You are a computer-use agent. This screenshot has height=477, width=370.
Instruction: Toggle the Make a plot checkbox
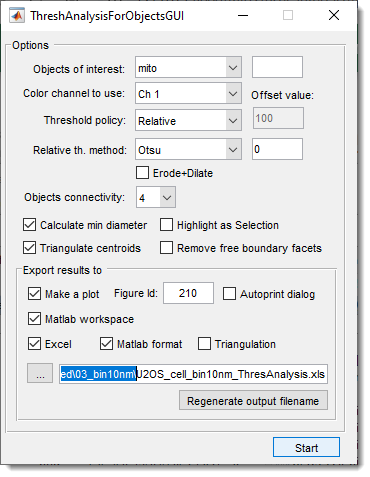coord(34,294)
